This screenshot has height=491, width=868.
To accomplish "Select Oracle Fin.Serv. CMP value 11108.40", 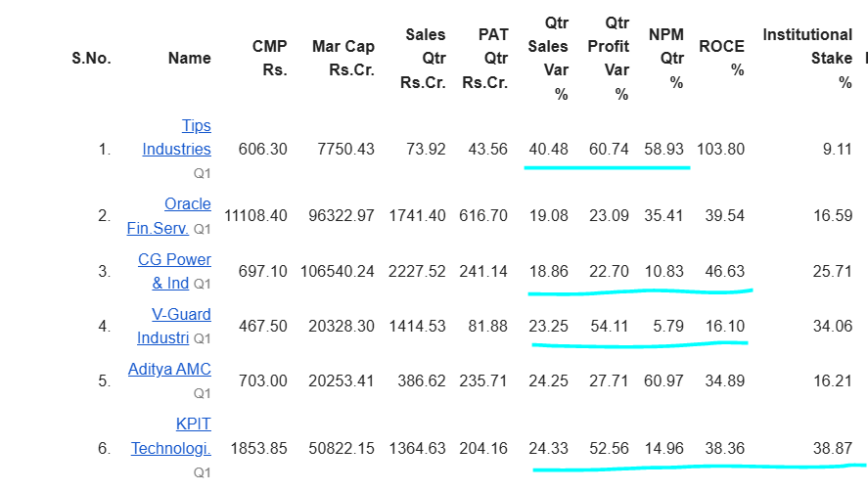I will (255, 216).
